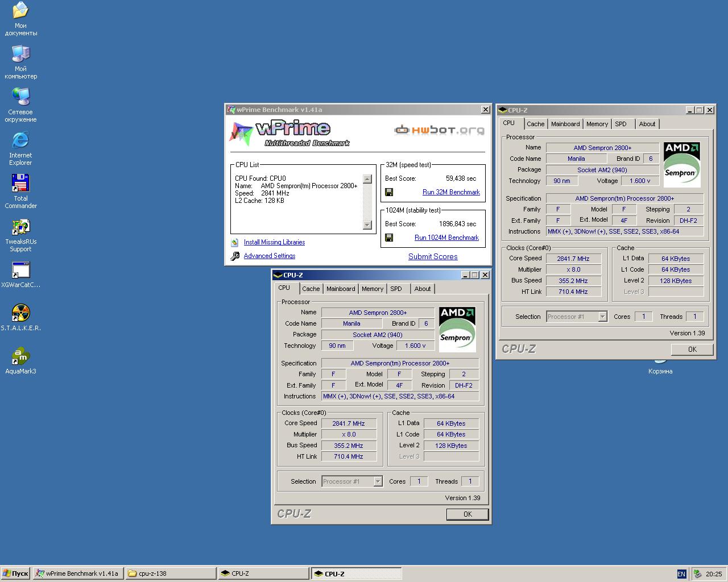
Task: Switch to Cache tab in right CPU-Z
Action: click(x=536, y=124)
